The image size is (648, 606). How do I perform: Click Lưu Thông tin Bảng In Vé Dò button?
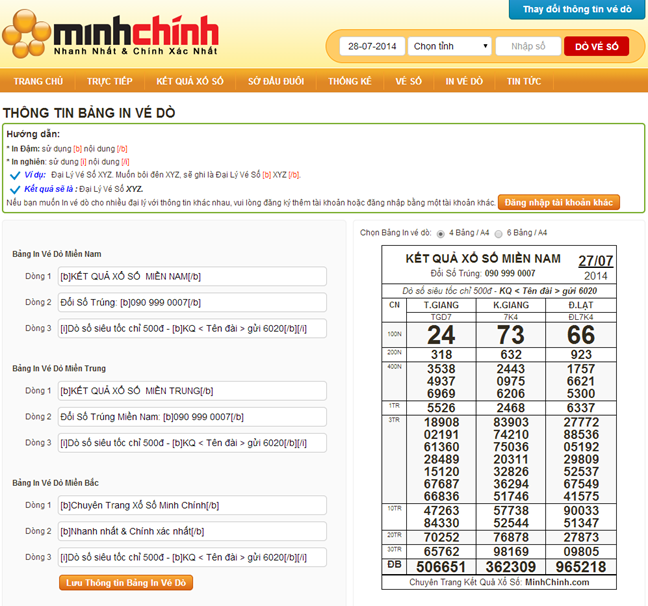(126, 583)
